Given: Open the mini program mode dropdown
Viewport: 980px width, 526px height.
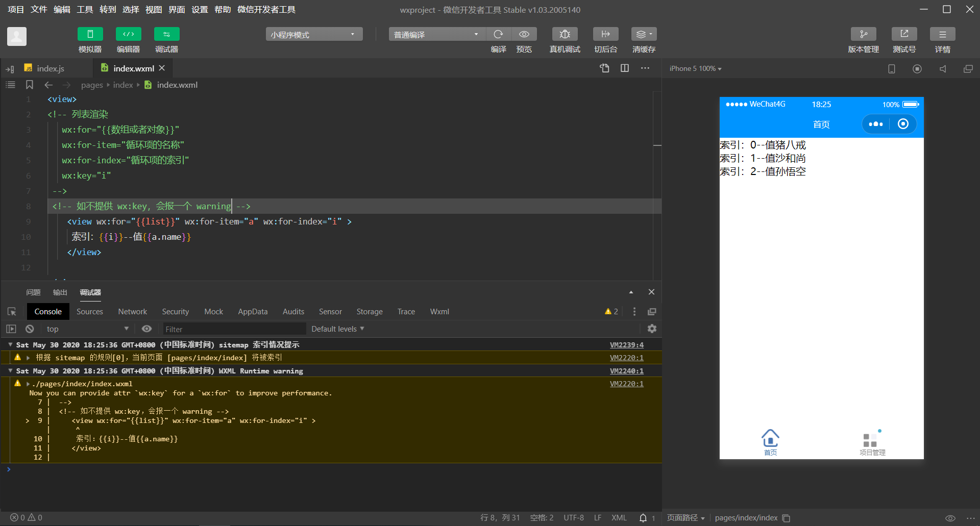Looking at the screenshot, I should pyautogui.click(x=314, y=34).
